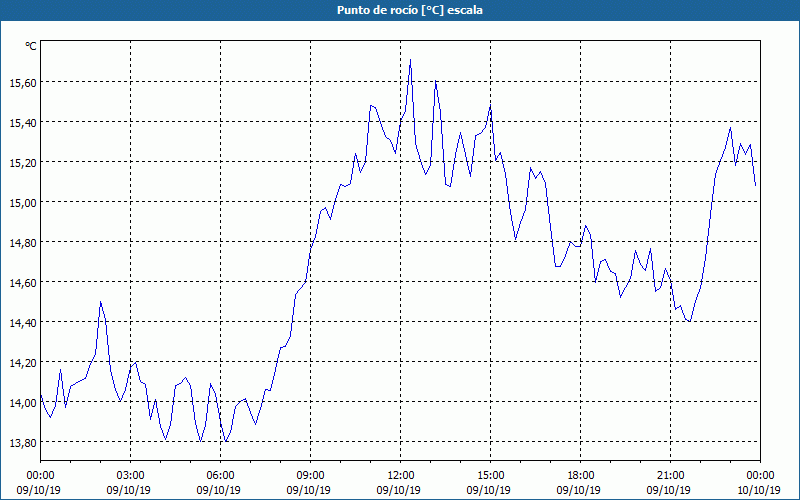Viewport: 800px width, 500px height.
Task: Click the 12:00 time axis label
Action: tap(401, 476)
